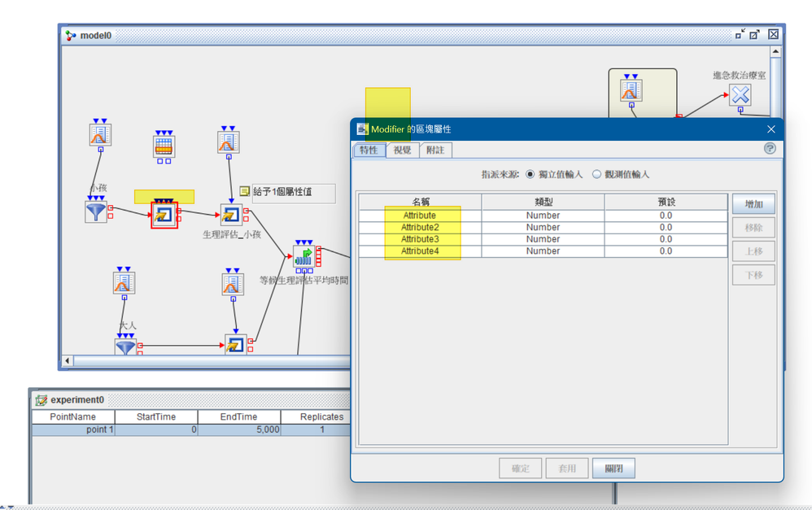Image resolution: width=812 pixels, height=510 pixels.
Task: Select the table data block icon
Action: (164, 146)
